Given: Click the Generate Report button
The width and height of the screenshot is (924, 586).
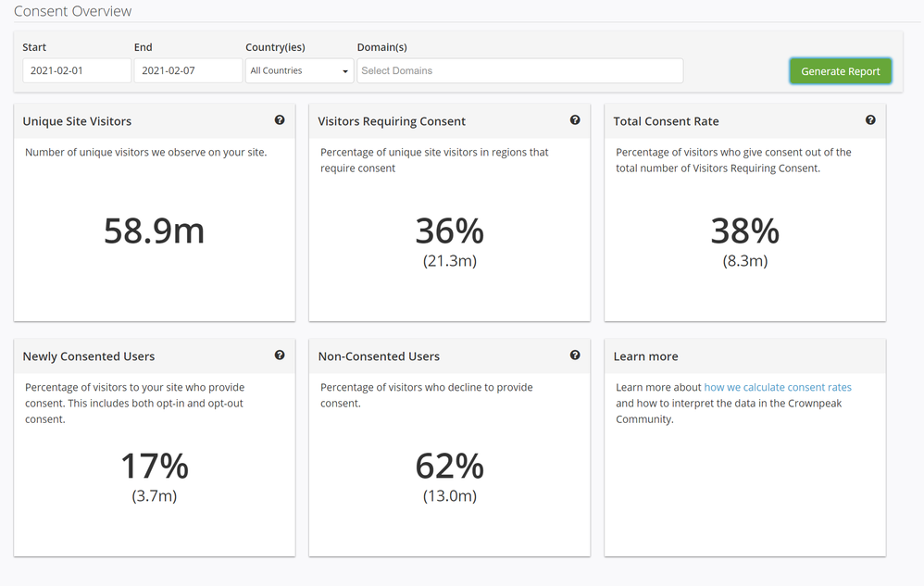Looking at the screenshot, I should click(841, 71).
